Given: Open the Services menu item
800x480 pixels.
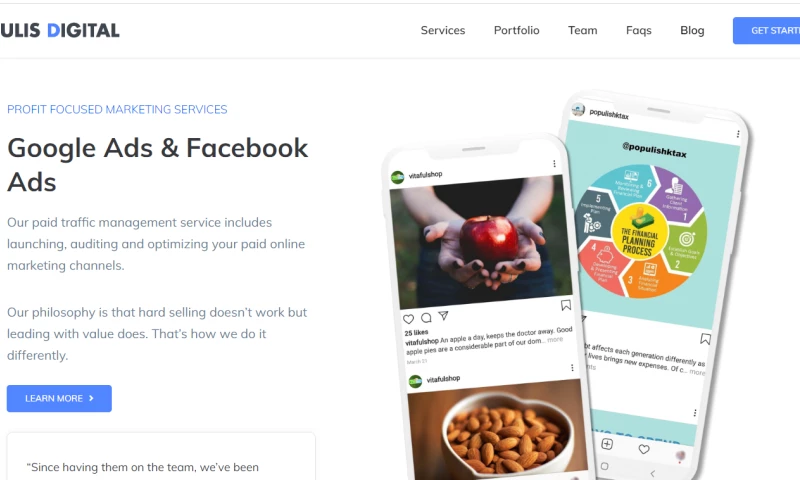Looking at the screenshot, I should pyautogui.click(x=443, y=31).
